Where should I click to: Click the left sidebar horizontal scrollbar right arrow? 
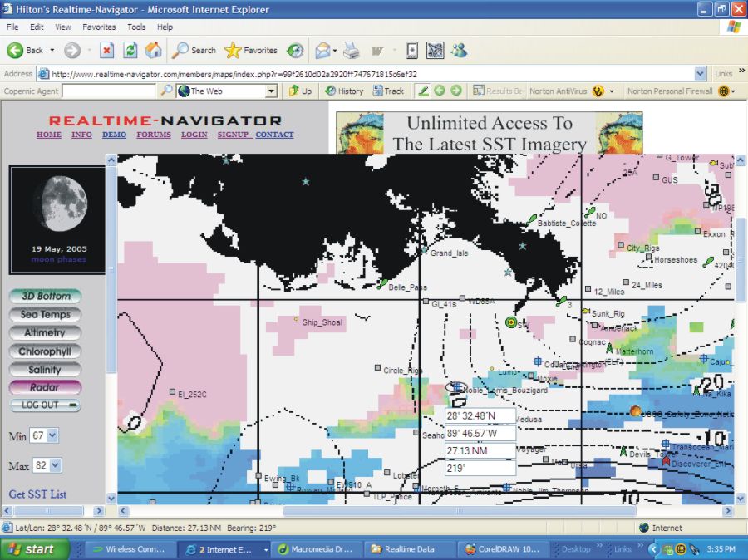coord(99,511)
